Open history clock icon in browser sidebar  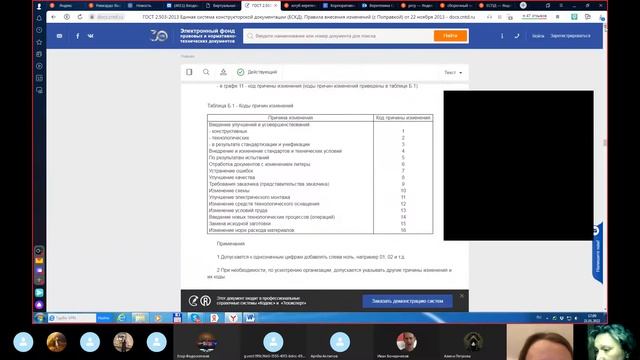39,30
